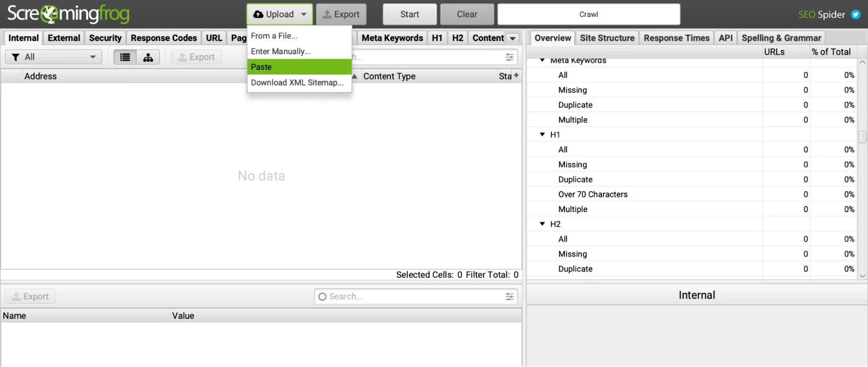Switch to the Overview tab

pos(553,38)
